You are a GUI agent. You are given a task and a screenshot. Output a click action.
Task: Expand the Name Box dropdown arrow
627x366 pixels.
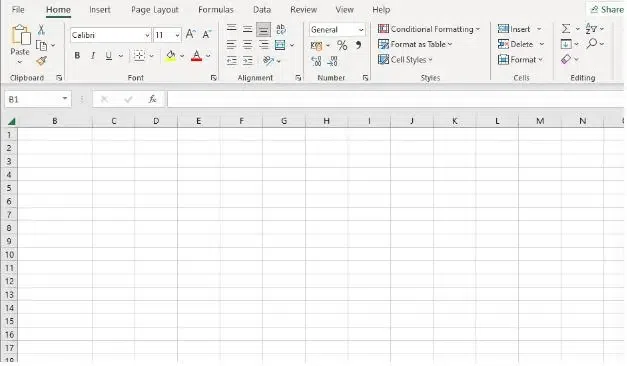pos(64,98)
